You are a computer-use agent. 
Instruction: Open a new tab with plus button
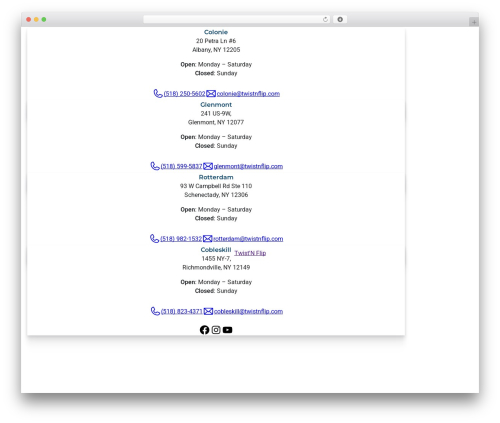pyautogui.click(x=474, y=22)
